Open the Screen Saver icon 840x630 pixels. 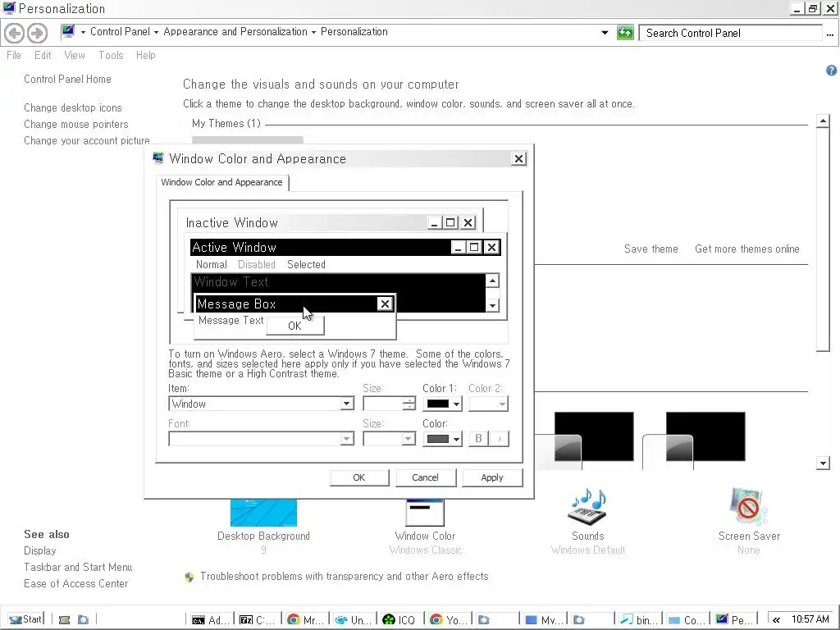click(x=748, y=506)
